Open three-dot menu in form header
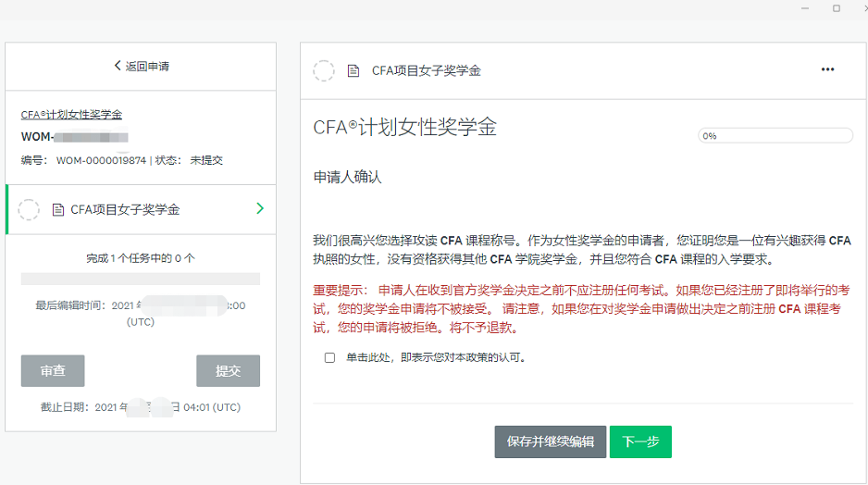 (827, 69)
